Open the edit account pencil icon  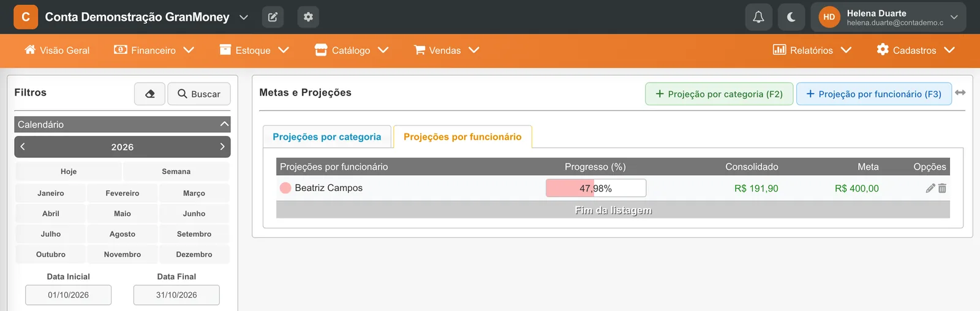tap(273, 17)
